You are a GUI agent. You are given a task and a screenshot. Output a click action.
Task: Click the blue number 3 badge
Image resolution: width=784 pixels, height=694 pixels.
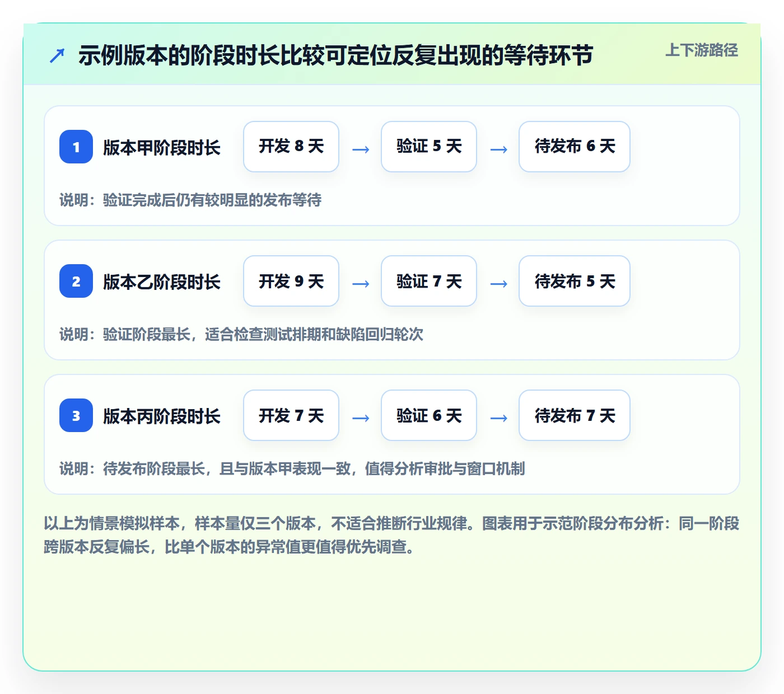click(76, 415)
